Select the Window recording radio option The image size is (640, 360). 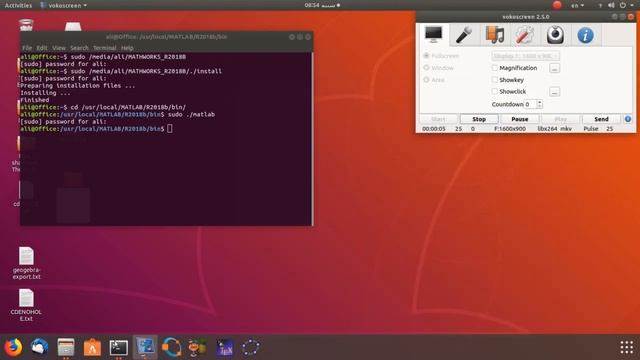tap(438, 68)
